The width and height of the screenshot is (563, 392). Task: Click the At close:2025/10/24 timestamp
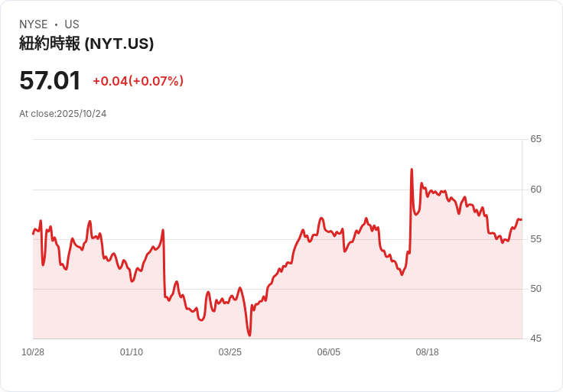(63, 114)
